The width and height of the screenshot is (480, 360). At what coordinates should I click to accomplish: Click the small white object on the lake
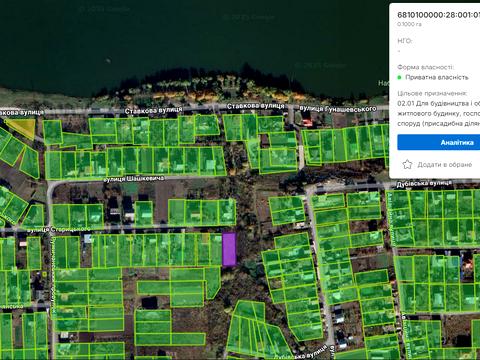point(108,60)
